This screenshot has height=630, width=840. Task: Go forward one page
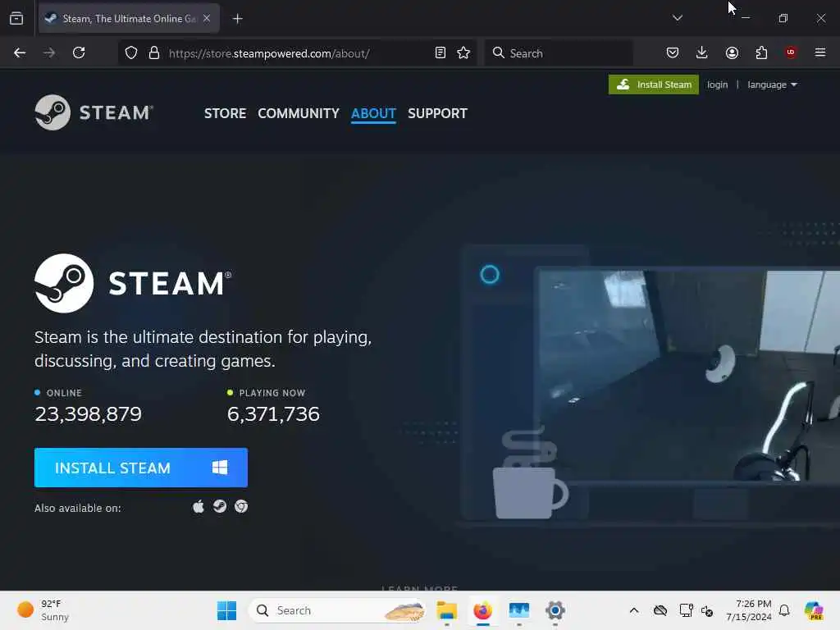(x=49, y=52)
